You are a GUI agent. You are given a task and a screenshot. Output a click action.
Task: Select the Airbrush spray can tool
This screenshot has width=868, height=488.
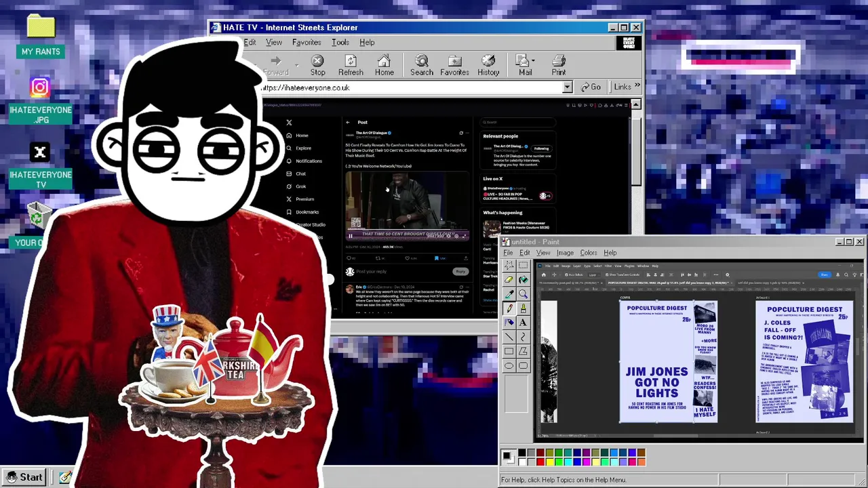pyautogui.click(x=509, y=323)
